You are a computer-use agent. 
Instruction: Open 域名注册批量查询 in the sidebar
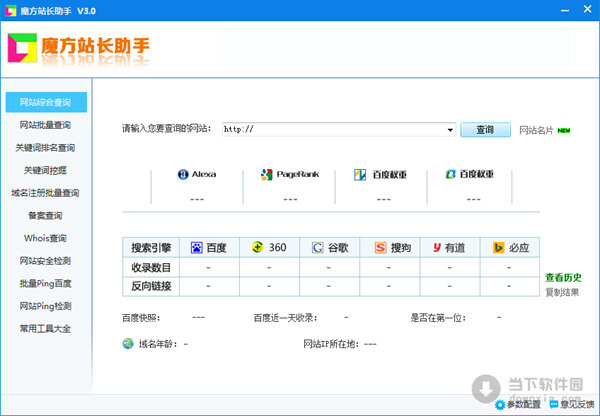45,193
